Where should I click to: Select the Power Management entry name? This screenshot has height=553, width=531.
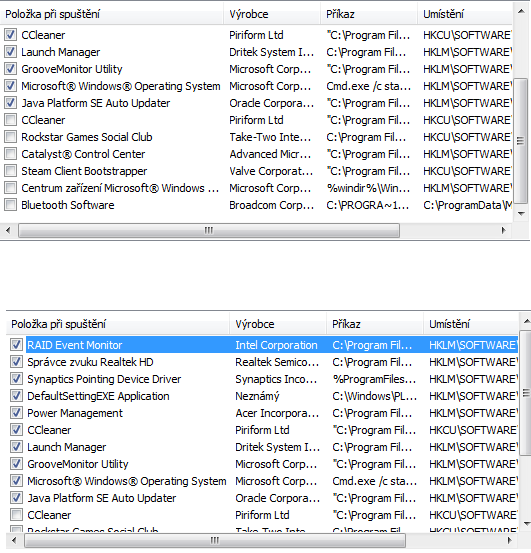pos(75,413)
